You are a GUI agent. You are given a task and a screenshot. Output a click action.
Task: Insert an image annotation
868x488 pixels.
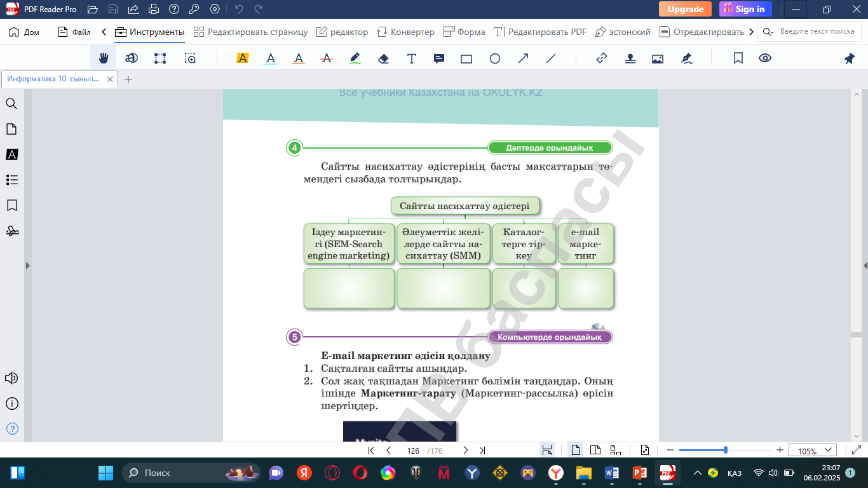[658, 58]
